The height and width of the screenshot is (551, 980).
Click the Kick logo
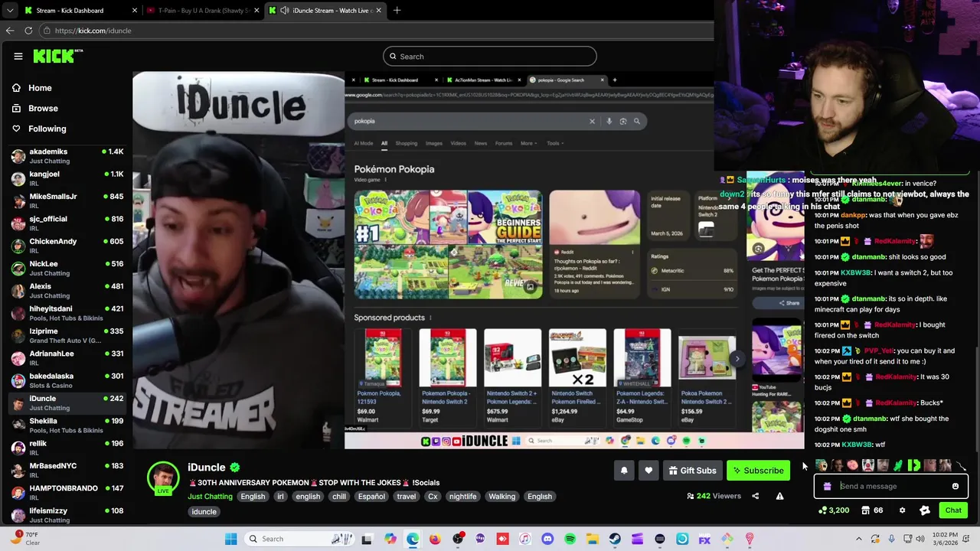[x=57, y=56]
